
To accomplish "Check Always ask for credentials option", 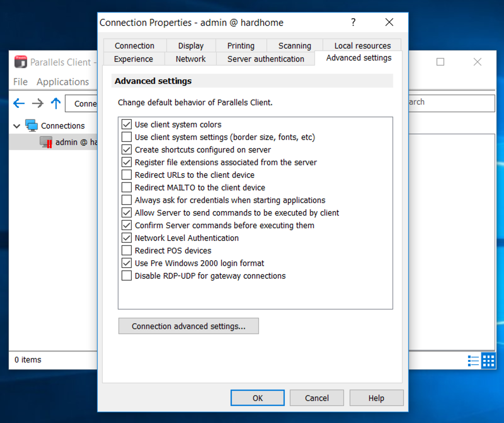I will pos(127,200).
